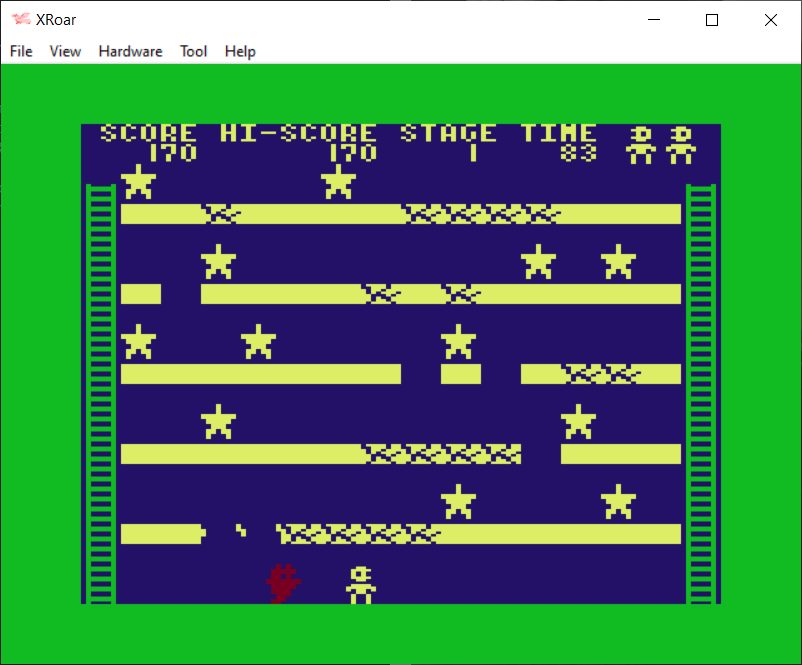Open the File menu

click(x=21, y=51)
